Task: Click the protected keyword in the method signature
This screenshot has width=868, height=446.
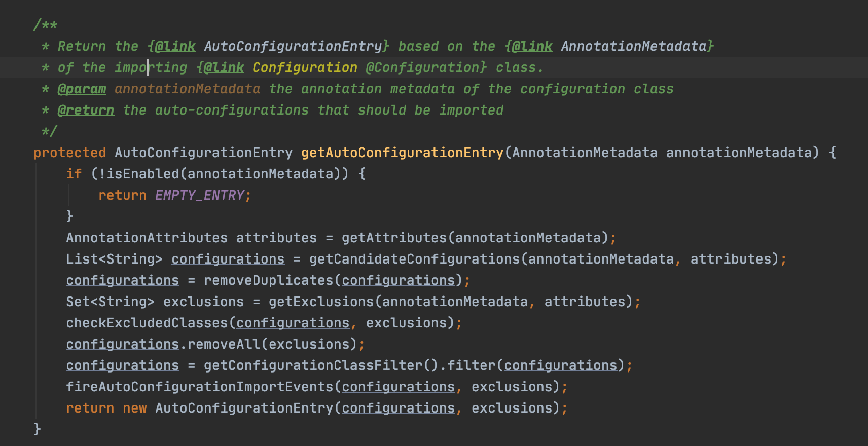Action: click(x=70, y=153)
